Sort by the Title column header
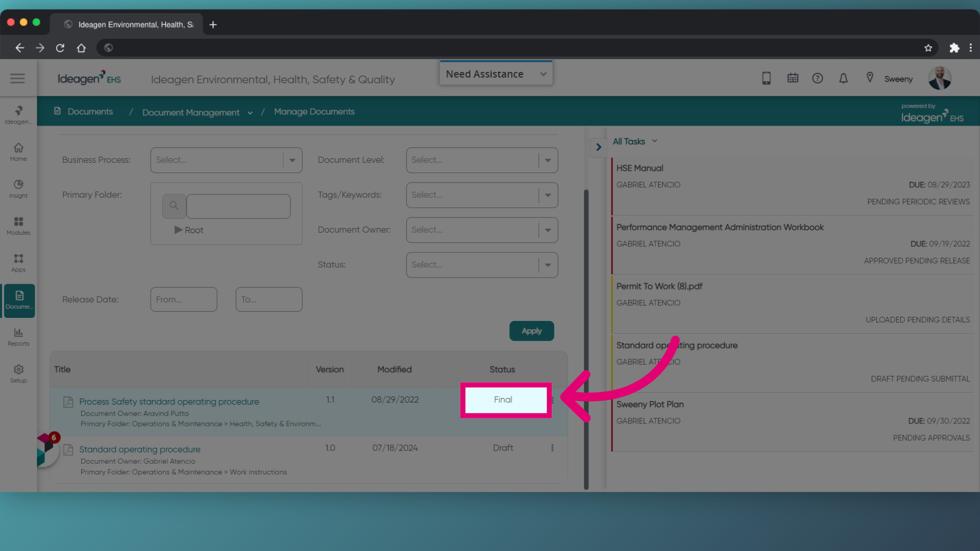Viewport: 980px width, 551px height. point(62,369)
